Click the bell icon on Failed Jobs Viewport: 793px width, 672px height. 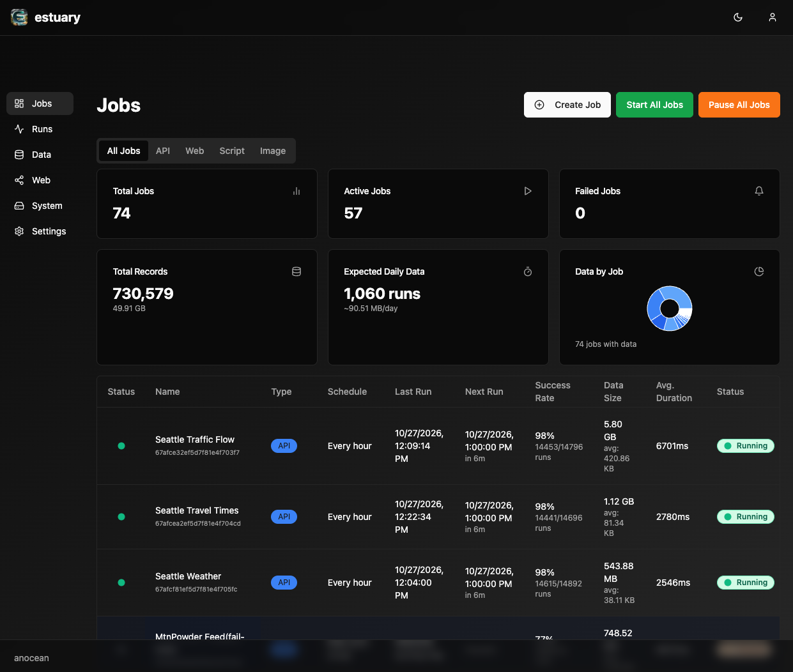759,191
